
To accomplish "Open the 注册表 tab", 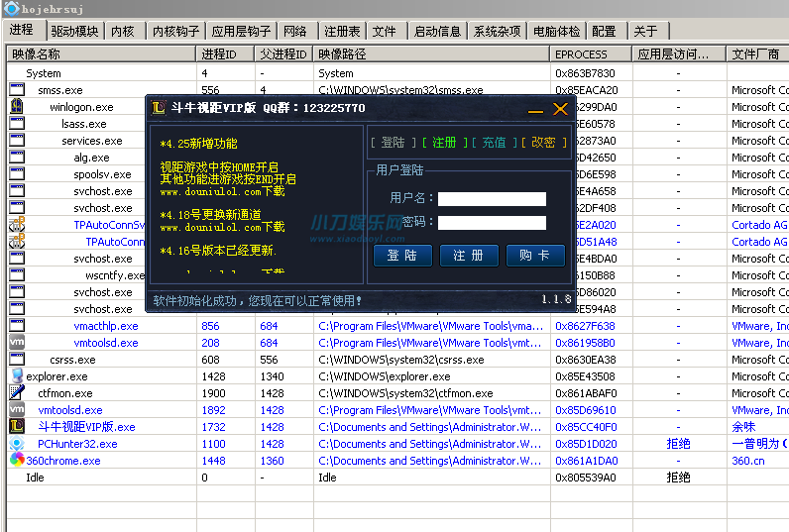I will point(342,31).
